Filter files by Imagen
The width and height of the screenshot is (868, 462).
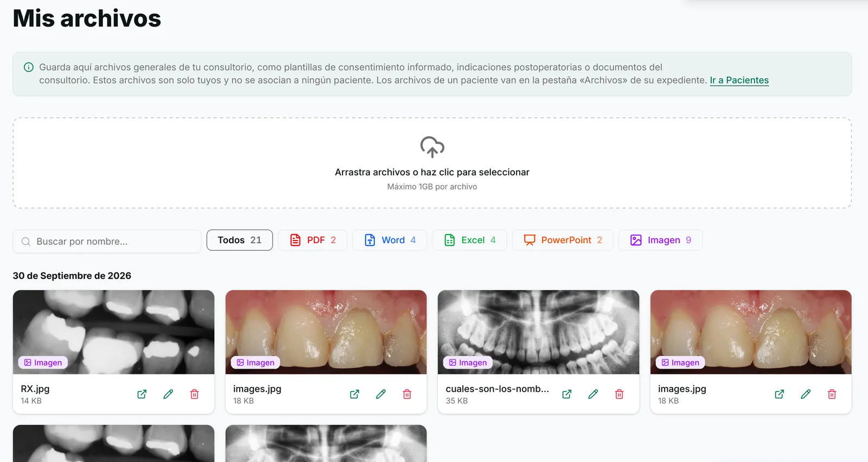click(x=660, y=240)
